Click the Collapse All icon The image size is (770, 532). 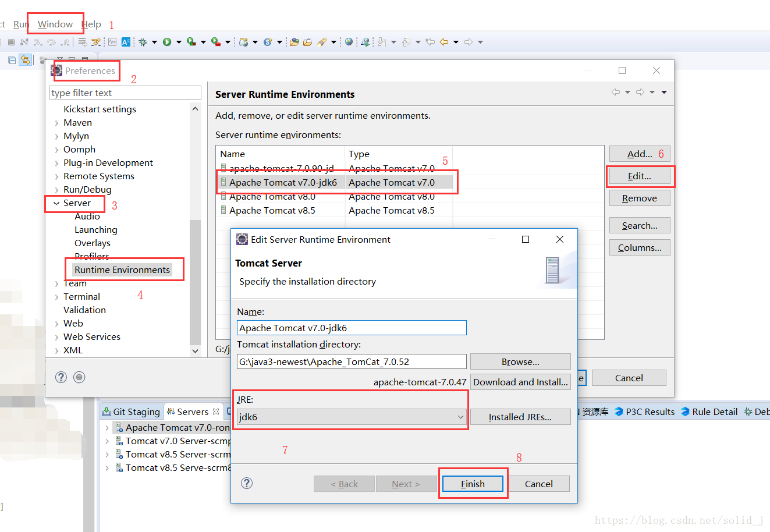(x=12, y=60)
